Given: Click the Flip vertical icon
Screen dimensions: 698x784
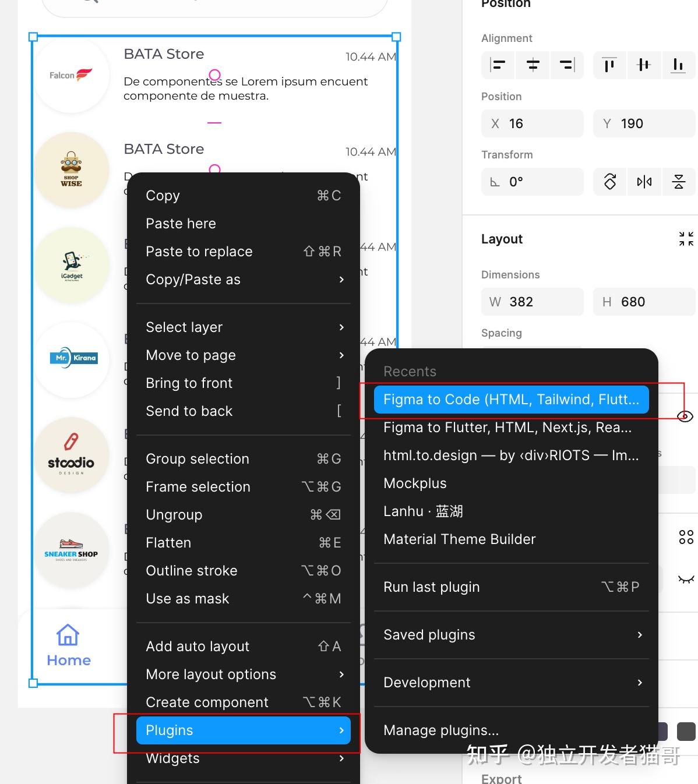Looking at the screenshot, I should pyautogui.click(x=679, y=182).
